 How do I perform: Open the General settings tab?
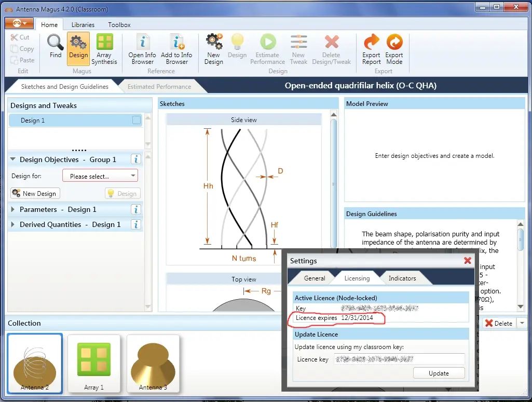tap(314, 278)
